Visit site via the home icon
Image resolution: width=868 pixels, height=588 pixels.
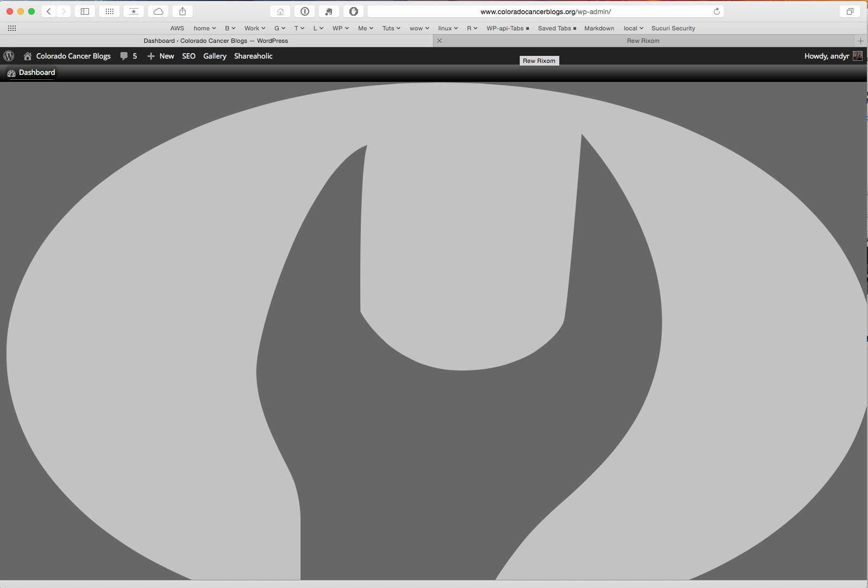(x=28, y=56)
